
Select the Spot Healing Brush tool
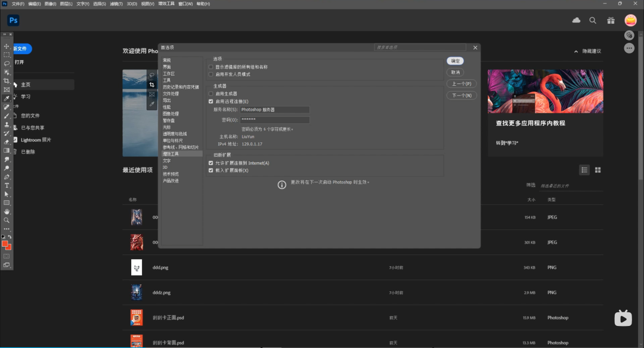click(7, 107)
